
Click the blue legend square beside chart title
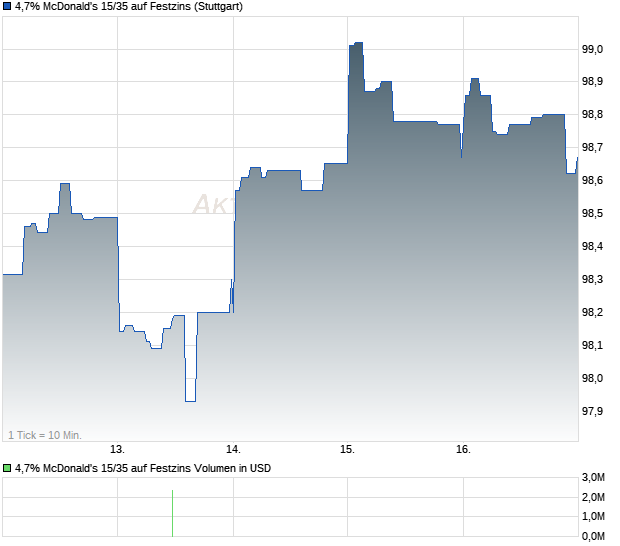(x=7, y=6)
